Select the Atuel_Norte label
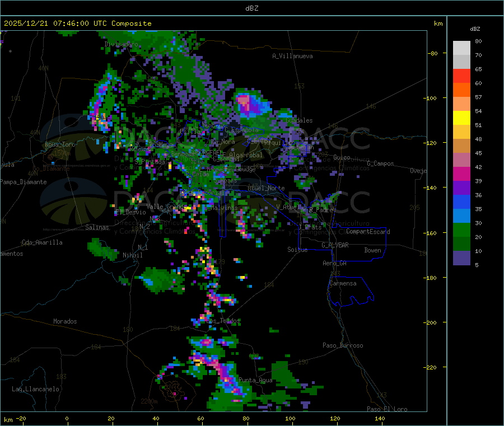Image resolution: width=504 pixels, height=426 pixels. click(266, 188)
